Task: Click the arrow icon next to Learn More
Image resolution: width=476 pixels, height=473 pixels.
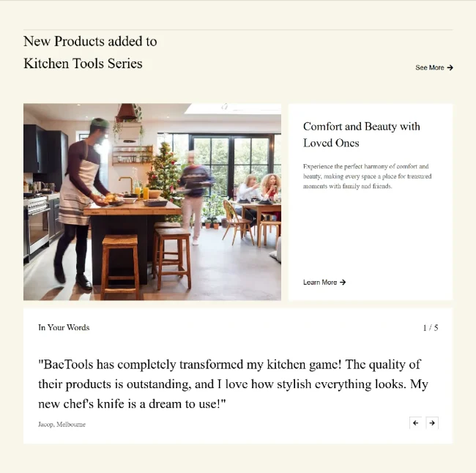Action: [343, 283]
